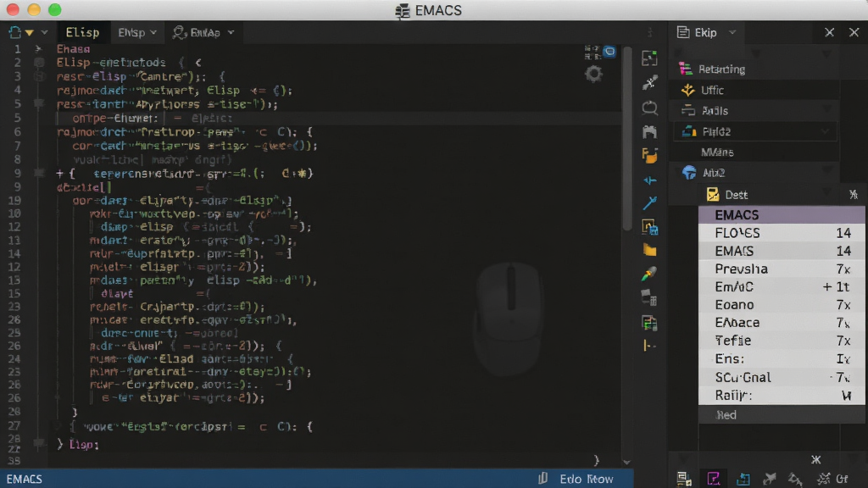This screenshot has width=868, height=488.
Task: Click the binoculars icon in the vertical toolbar
Action: (649, 131)
